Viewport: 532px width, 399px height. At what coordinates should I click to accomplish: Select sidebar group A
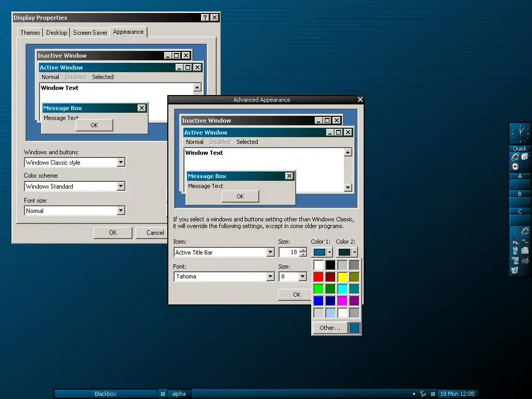(520, 177)
